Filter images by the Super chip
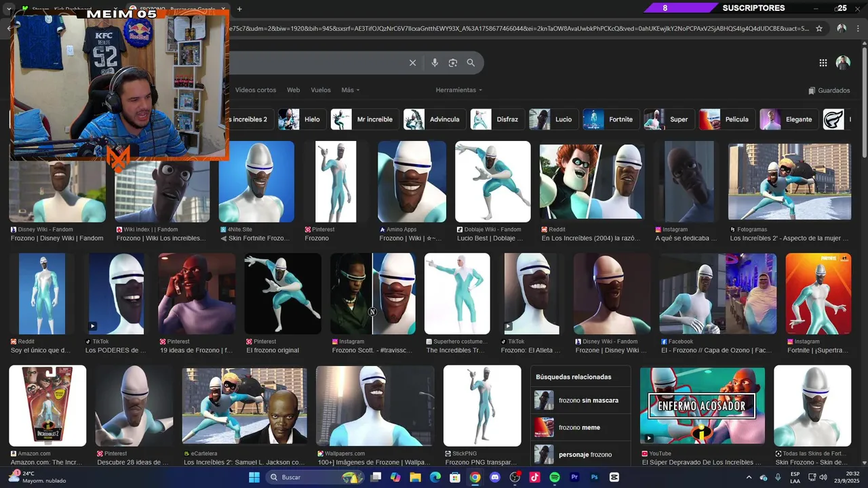The height and width of the screenshot is (488, 868). (x=669, y=119)
